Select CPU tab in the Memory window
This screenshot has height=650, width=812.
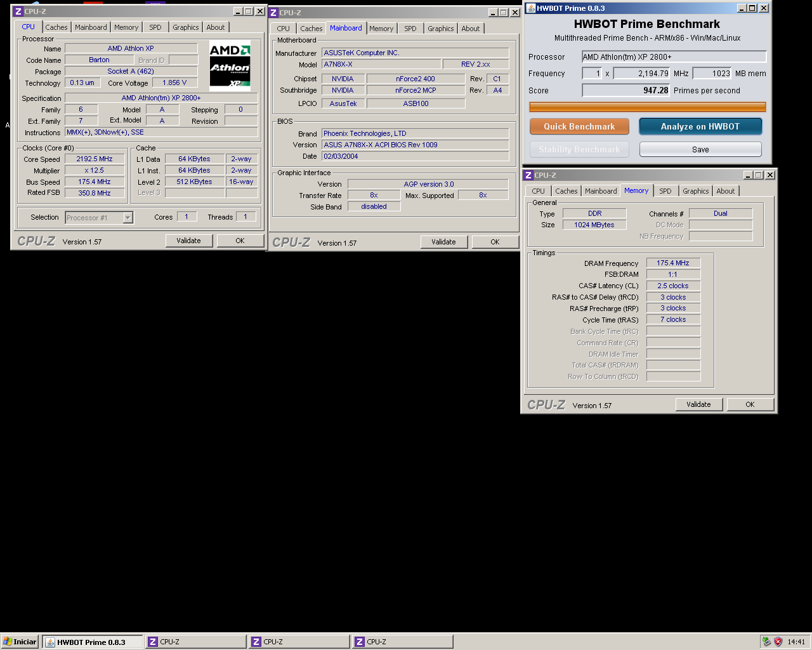539,191
